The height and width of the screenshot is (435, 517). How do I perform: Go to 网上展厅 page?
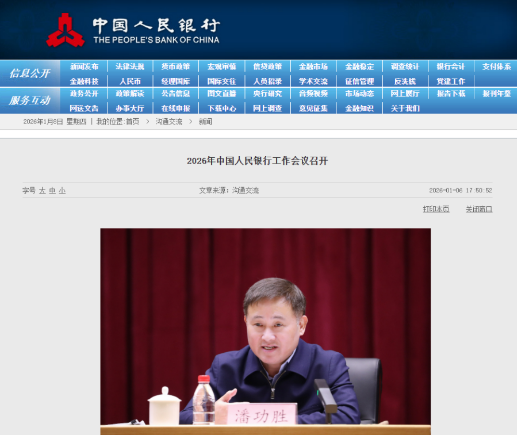coord(405,94)
